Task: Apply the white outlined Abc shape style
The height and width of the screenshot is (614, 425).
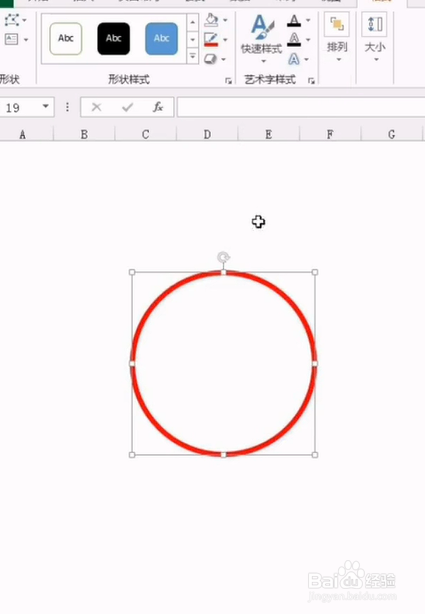Action: pyautogui.click(x=66, y=38)
